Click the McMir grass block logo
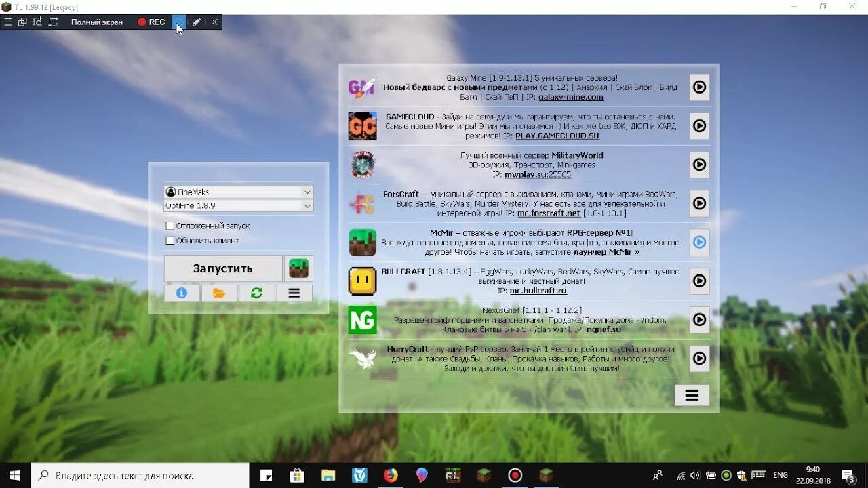The image size is (868, 488). point(362,242)
